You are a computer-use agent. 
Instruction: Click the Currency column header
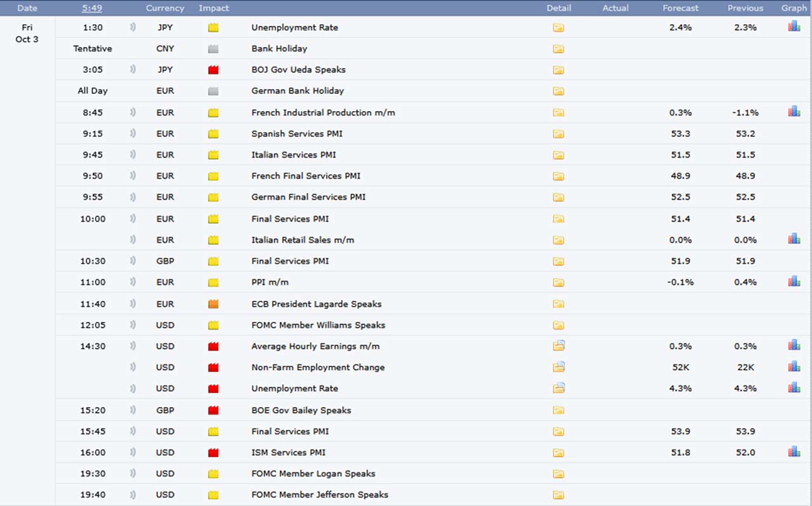tap(165, 8)
